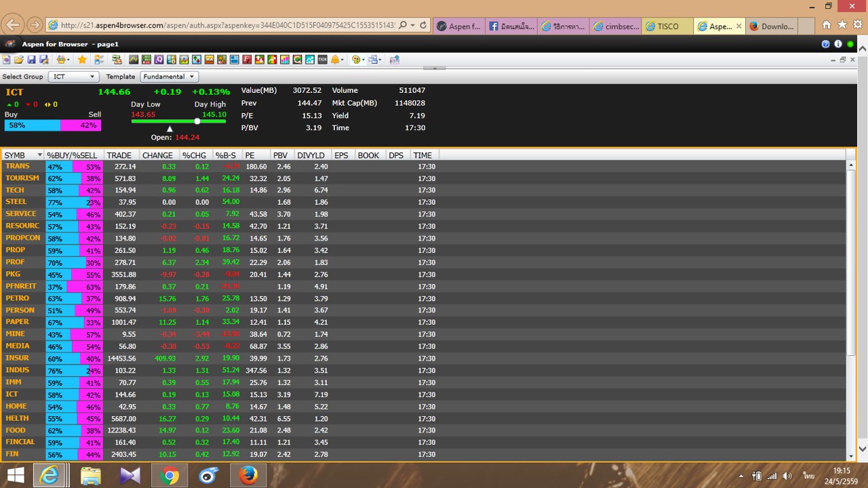
Task: Open the browser home page icon
Action: [x=826, y=25]
